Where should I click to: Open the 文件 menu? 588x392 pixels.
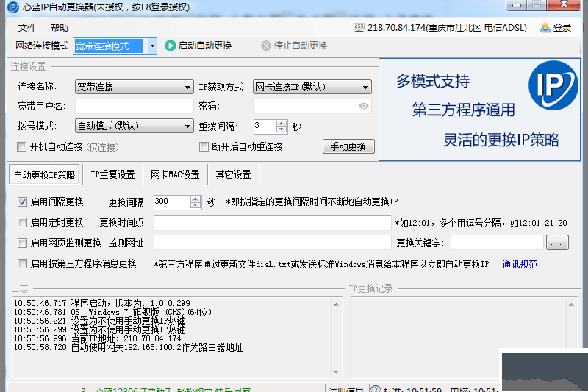pos(27,28)
